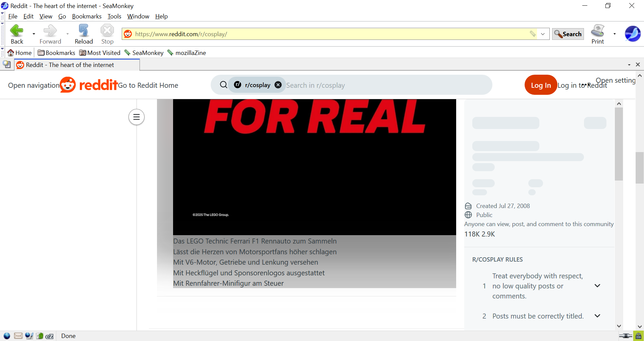Open Mail & Newsgroups from status bar
The width and height of the screenshot is (644, 341).
[x=18, y=336]
